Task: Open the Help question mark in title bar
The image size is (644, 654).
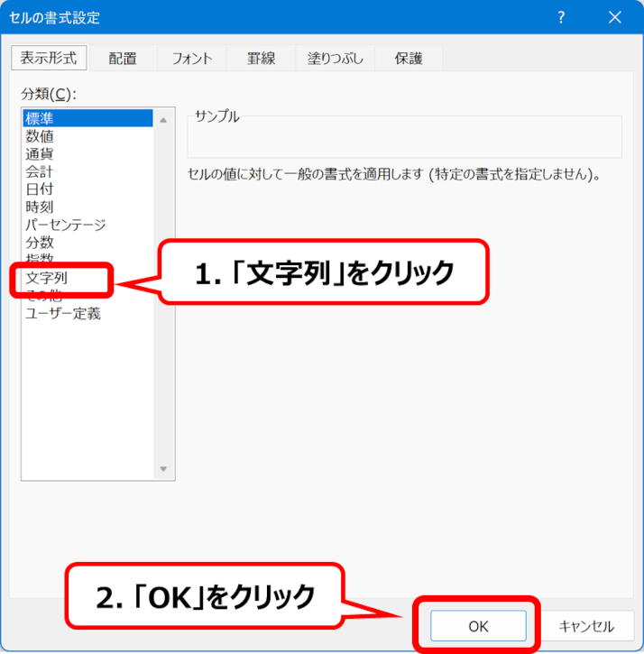Action: pos(561,17)
